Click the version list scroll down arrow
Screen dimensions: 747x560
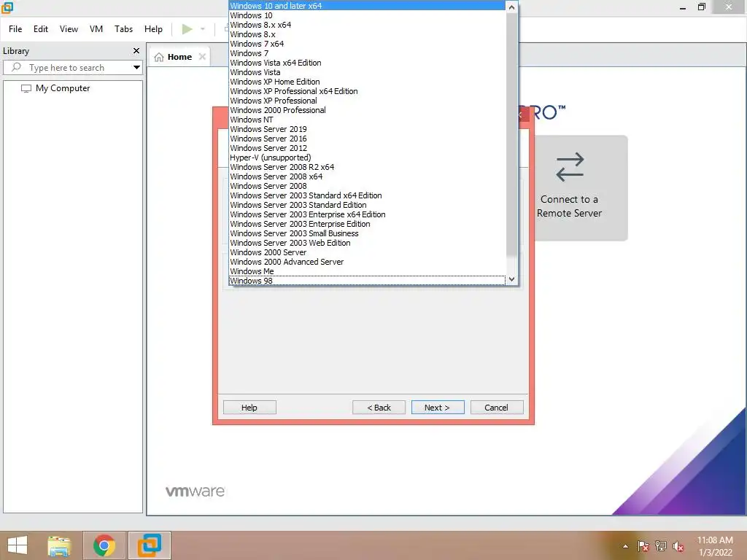coord(511,279)
